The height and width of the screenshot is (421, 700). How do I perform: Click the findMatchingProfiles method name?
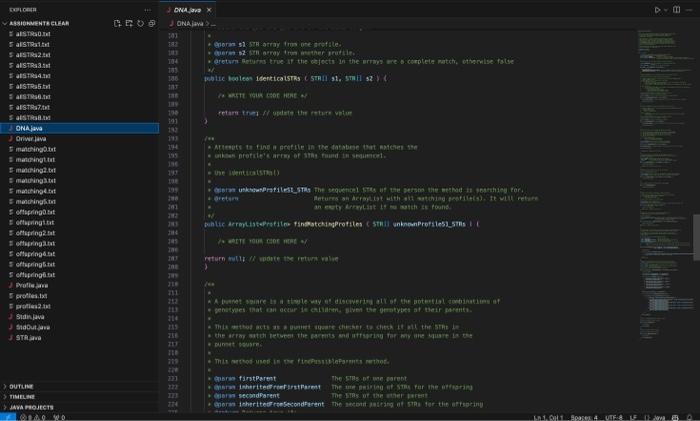pos(328,224)
